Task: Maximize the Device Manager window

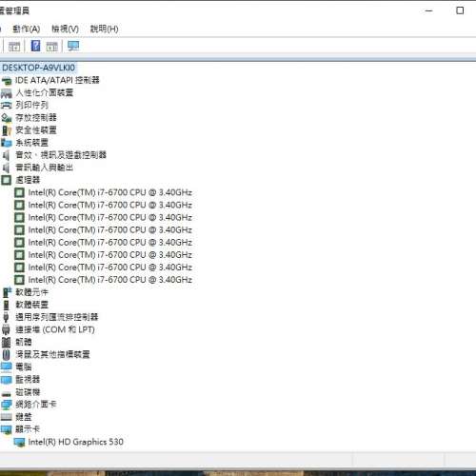Action: [460, 10]
